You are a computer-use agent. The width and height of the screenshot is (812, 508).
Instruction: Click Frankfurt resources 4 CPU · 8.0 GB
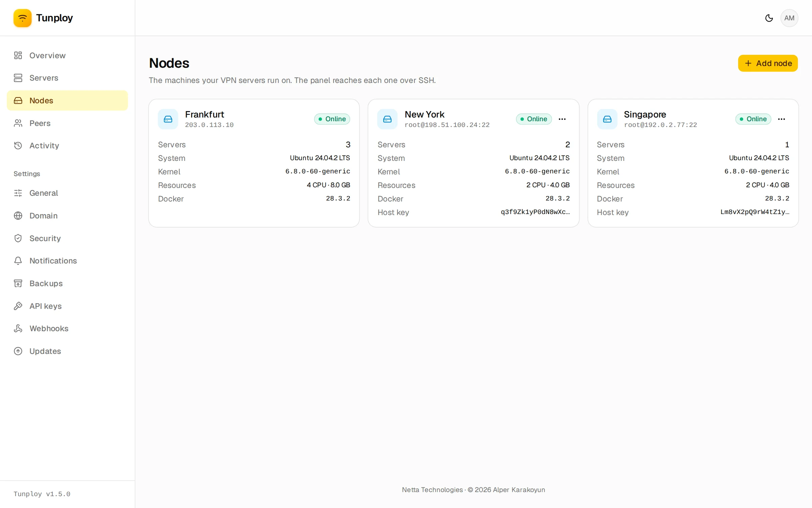pos(328,185)
